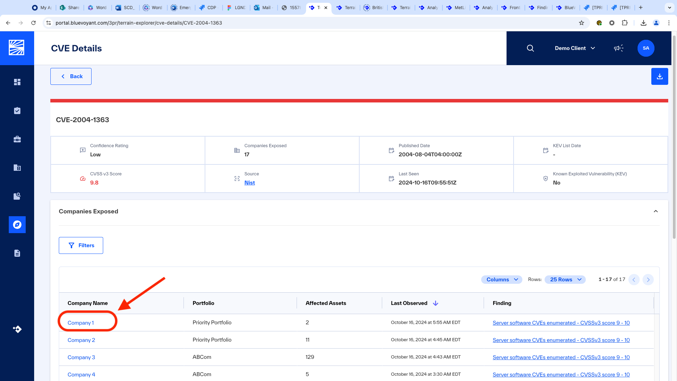Switch to the LGNC browser tab
Screen dimensions: 677x381
click(x=235, y=7)
